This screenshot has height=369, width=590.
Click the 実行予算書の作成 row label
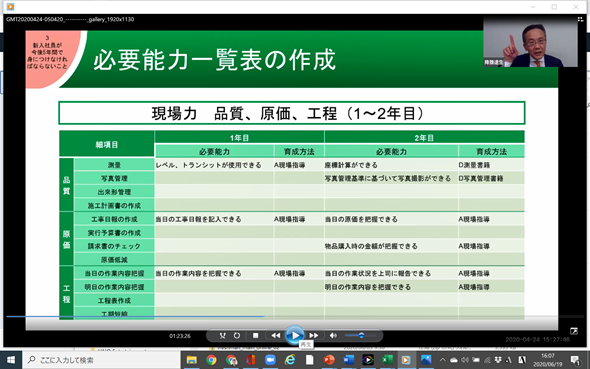pyautogui.click(x=114, y=233)
